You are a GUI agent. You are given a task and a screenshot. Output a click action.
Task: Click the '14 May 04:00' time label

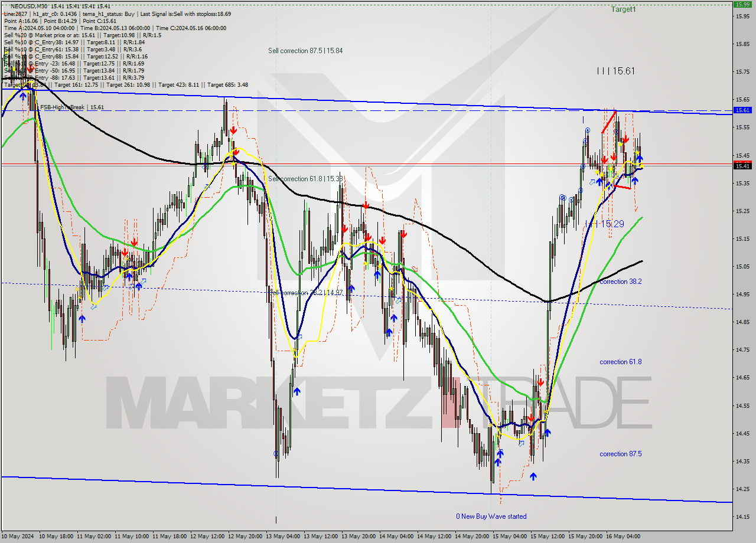(x=397, y=537)
